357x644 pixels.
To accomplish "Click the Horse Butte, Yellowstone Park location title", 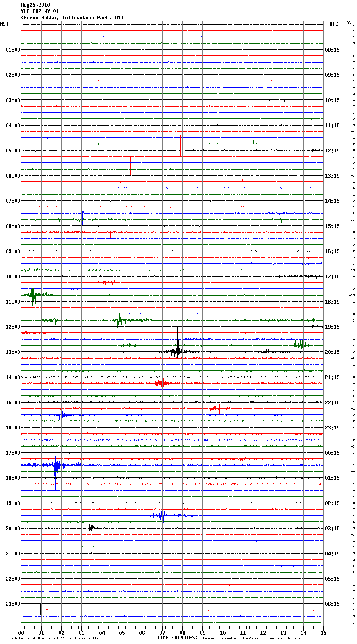I will click(x=72, y=18).
